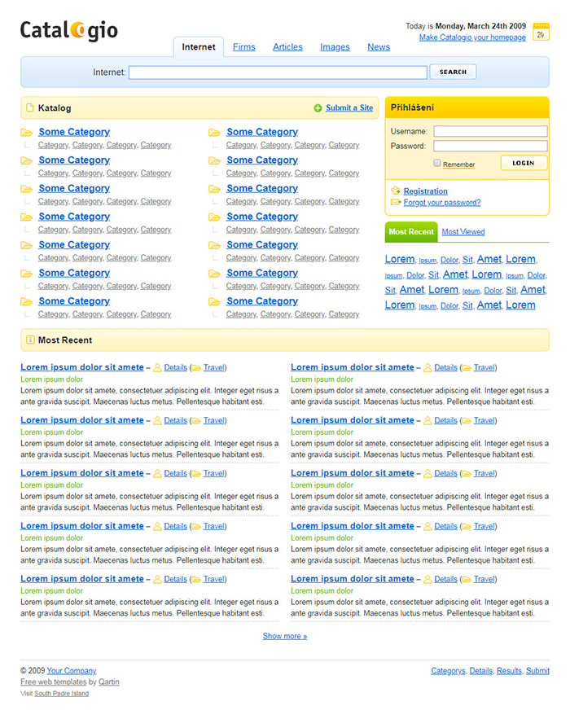Click the folder icon next to a Travel link
Image resolution: width=570 pixels, height=728 pixels.
(x=196, y=367)
